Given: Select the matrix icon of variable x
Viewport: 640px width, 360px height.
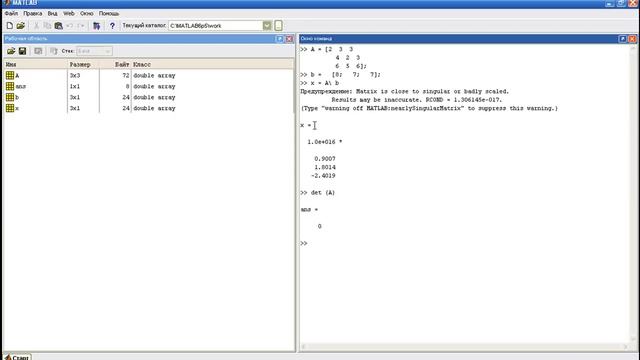Looking at the screenshot, I should tap(10, 108).
